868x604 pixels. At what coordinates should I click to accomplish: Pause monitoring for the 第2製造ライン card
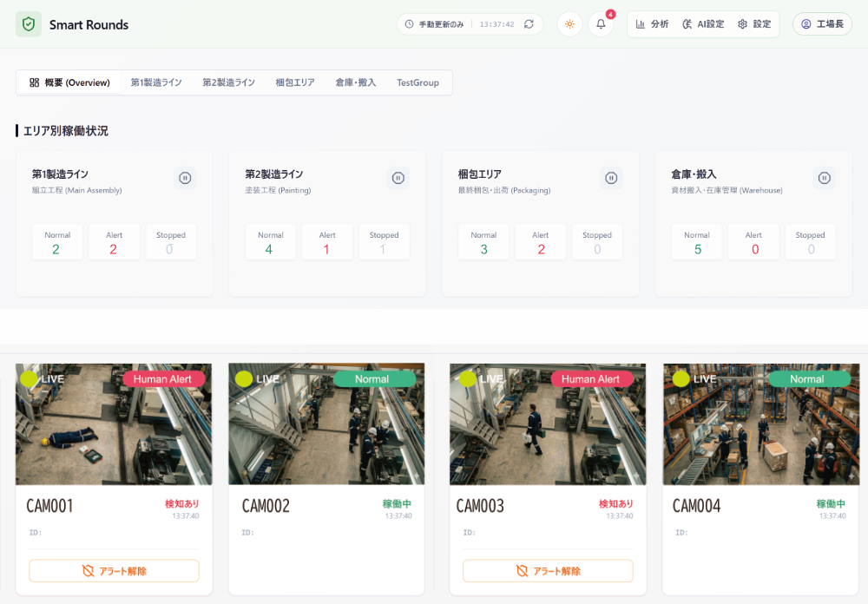(x=398, y=178)
